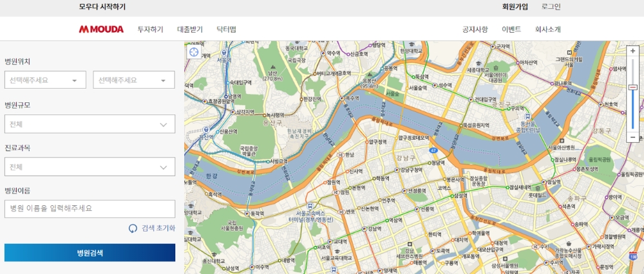Open the 이벤트 menu item
The height and width of the screenshot is (274, 644).
tap(511, 30)
